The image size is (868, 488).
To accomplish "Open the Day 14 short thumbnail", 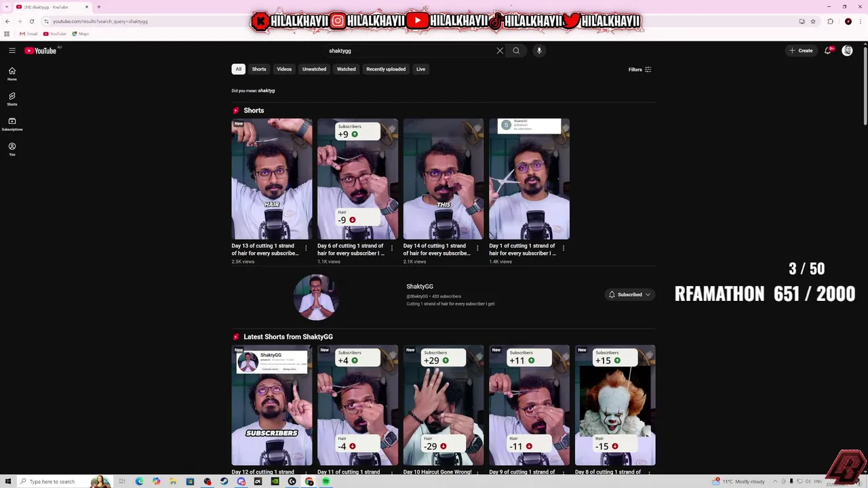I will point(443,179).
